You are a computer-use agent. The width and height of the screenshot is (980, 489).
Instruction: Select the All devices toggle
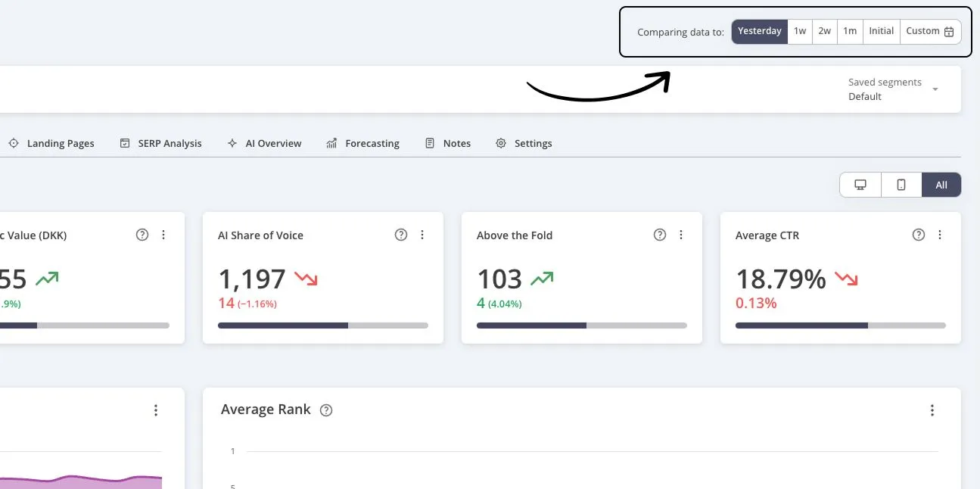coord(941,185)
